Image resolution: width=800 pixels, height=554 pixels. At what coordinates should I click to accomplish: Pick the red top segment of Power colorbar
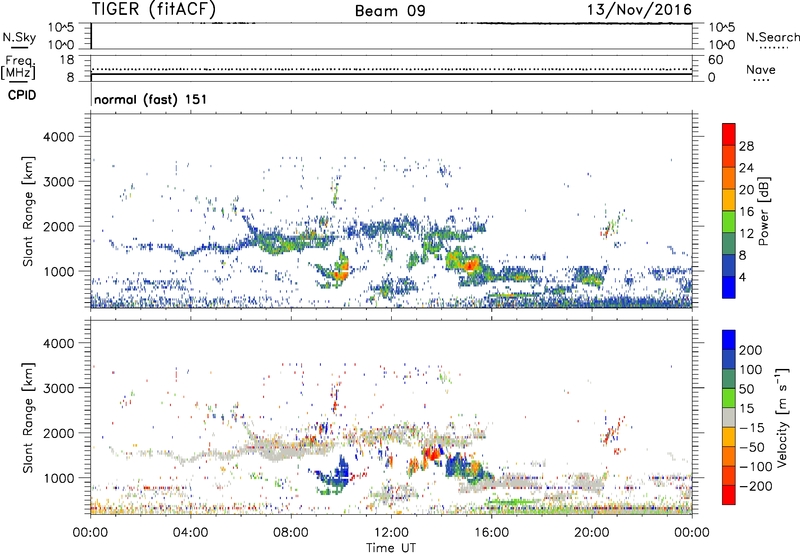tap(729, 135)
